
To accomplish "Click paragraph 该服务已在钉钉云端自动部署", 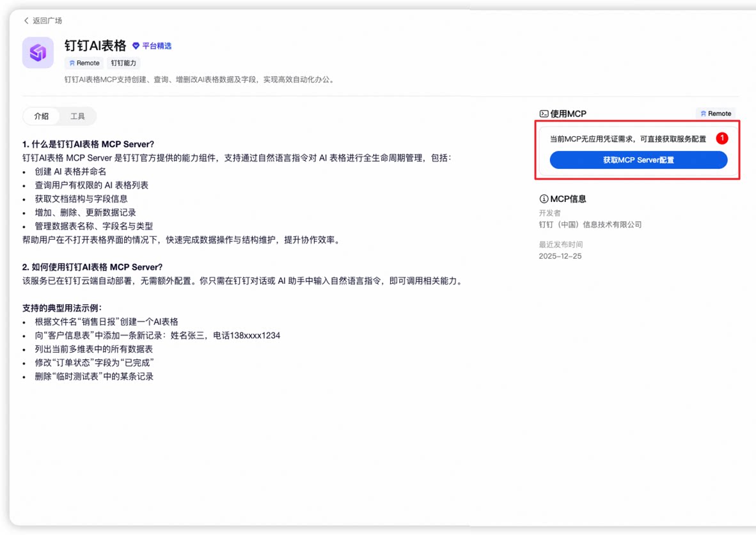I will coord(243,281).
